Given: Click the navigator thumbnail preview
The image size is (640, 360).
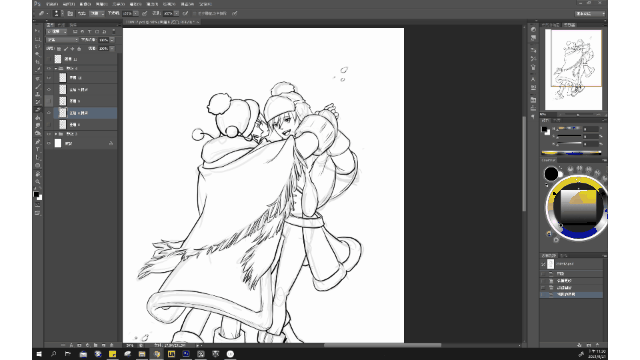Looking at the screenshot, I should tap(573, 69).
